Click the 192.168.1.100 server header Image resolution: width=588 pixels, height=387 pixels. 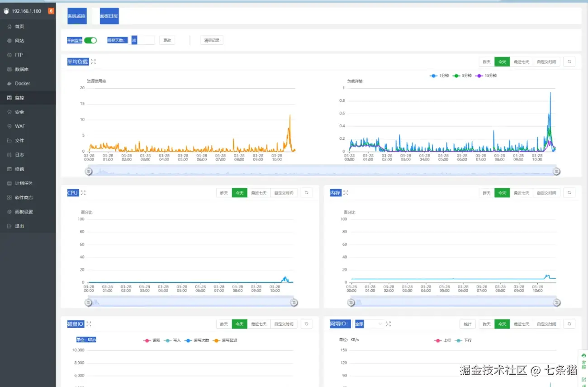click(26, 11)
